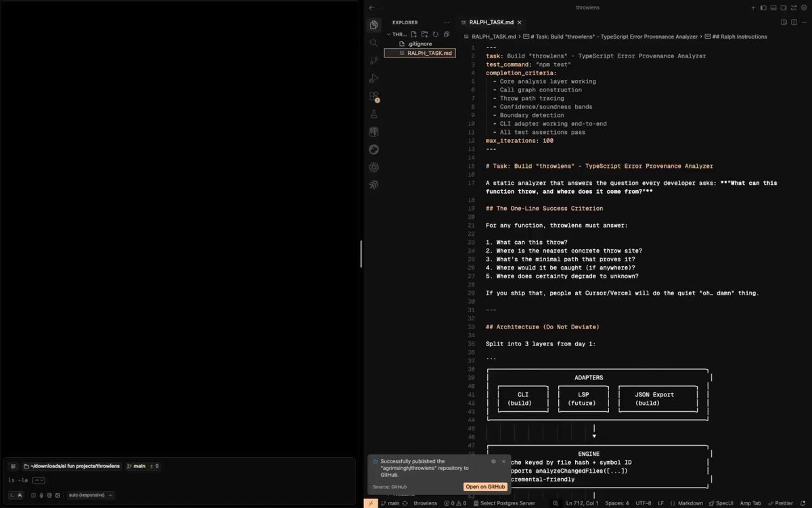The height and width of the screenshot is (508, 812).
Task: Click Prettier status bar item
Action: pyautogui.click(x=780, y=503)
